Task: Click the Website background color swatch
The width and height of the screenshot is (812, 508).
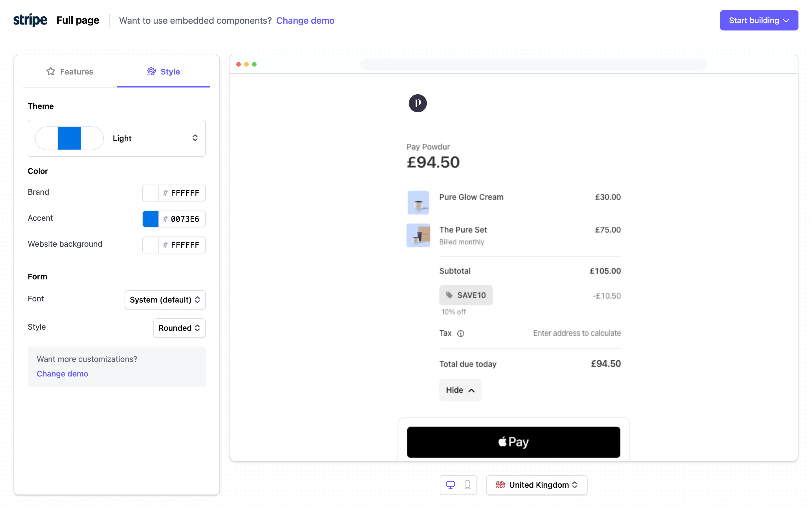Action: 151,245
